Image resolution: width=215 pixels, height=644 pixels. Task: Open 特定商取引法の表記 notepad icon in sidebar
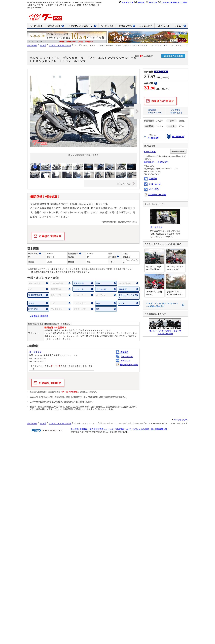click(146, 195)
